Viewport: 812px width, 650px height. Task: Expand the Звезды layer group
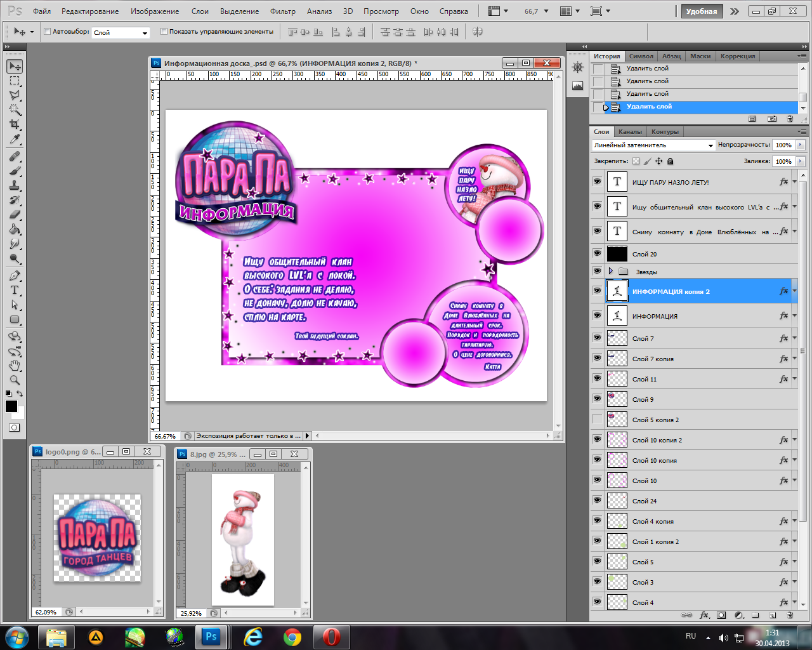pos(611,272)
